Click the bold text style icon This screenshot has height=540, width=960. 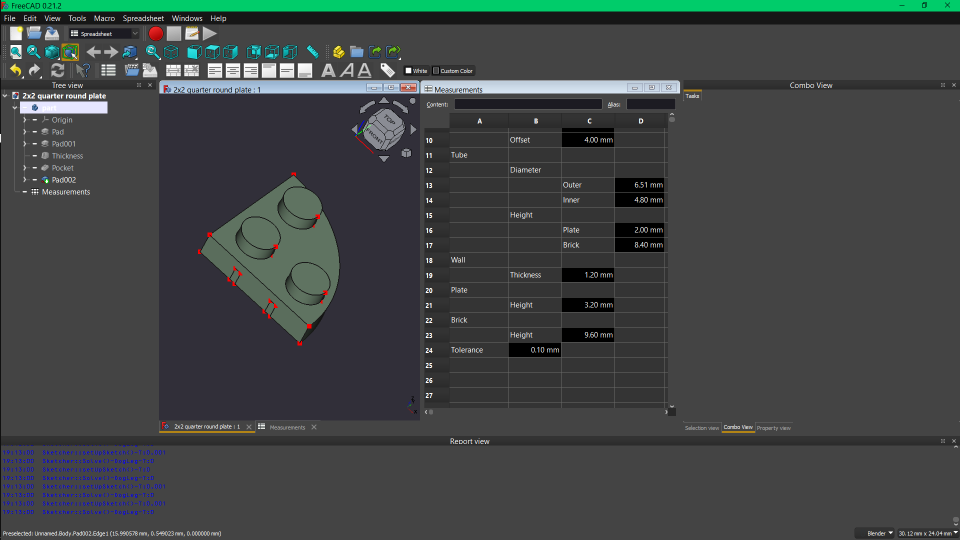(328, 71)
